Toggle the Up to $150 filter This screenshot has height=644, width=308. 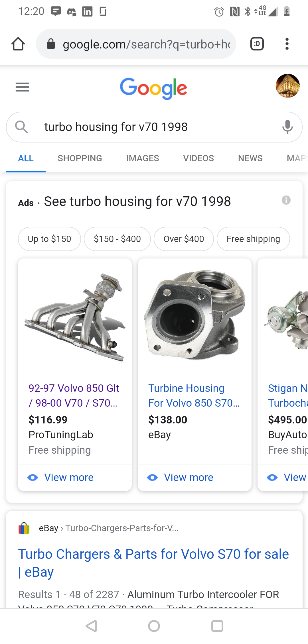click(49, 239)
